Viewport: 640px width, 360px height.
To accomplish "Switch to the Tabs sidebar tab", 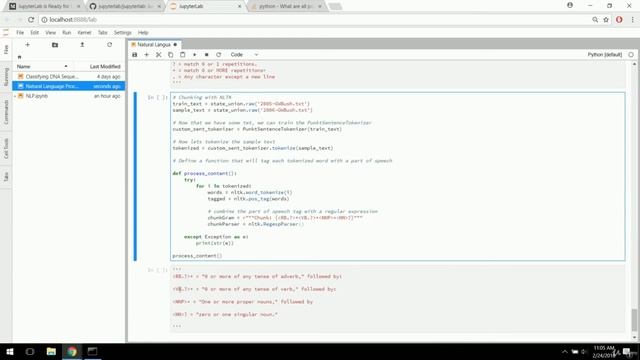I will [x=6, y=176].
